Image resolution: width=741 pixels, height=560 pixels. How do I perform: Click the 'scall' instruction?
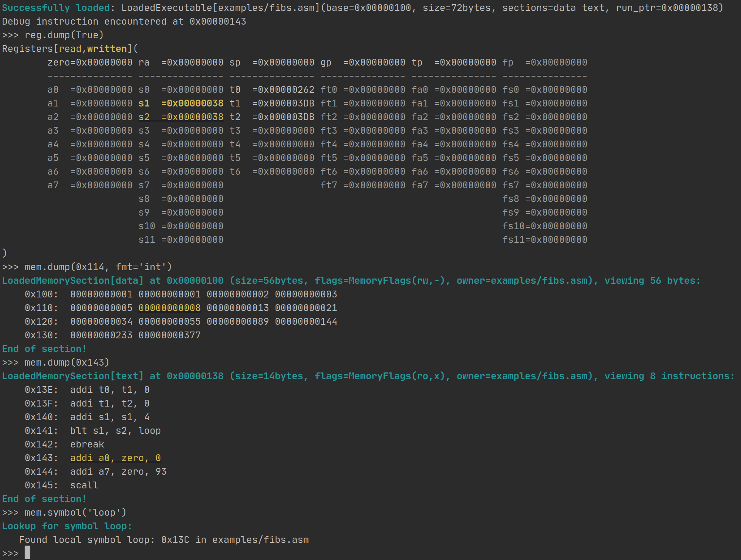(x=84, y=485)
